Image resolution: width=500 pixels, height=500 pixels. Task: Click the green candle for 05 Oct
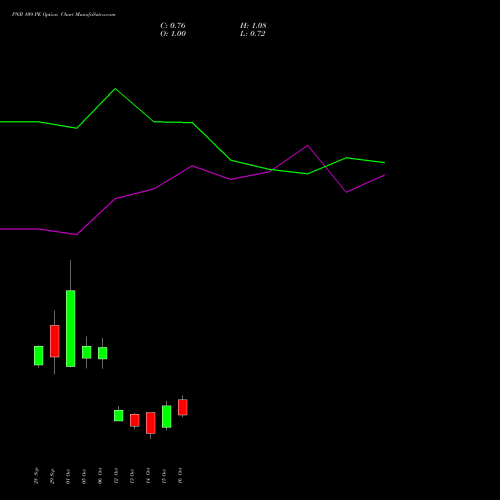click(x=87, y=352)
